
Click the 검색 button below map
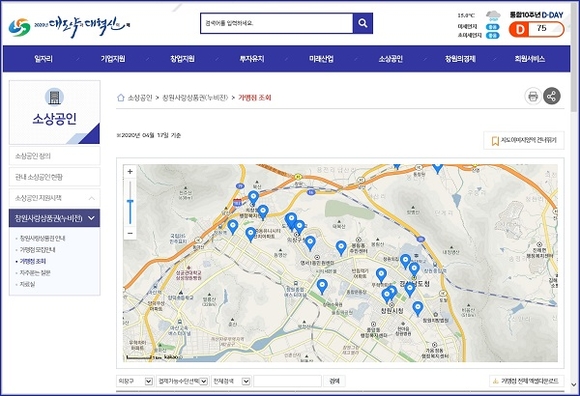point(334,381)
